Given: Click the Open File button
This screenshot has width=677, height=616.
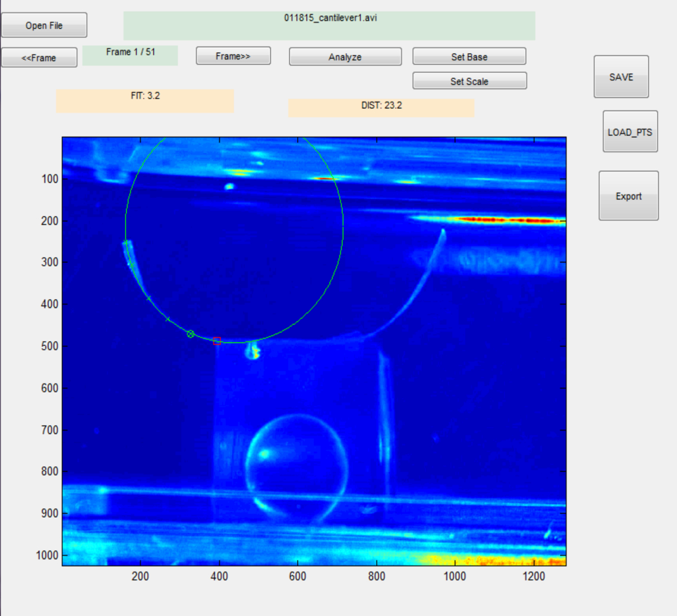Looking at the screenshot, I should [44, 25].
